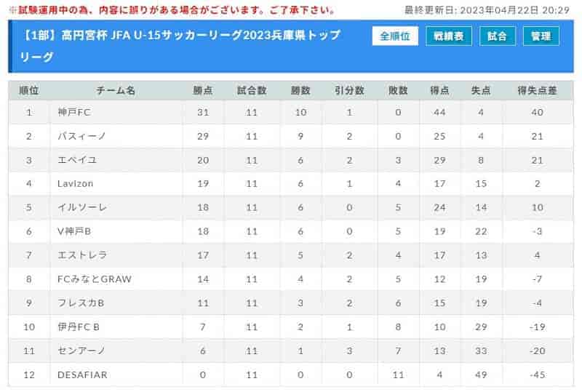Click team name Lavizon
Image resolution: width=582 pixels, height=392 pixels.
(x=76, y=183)
